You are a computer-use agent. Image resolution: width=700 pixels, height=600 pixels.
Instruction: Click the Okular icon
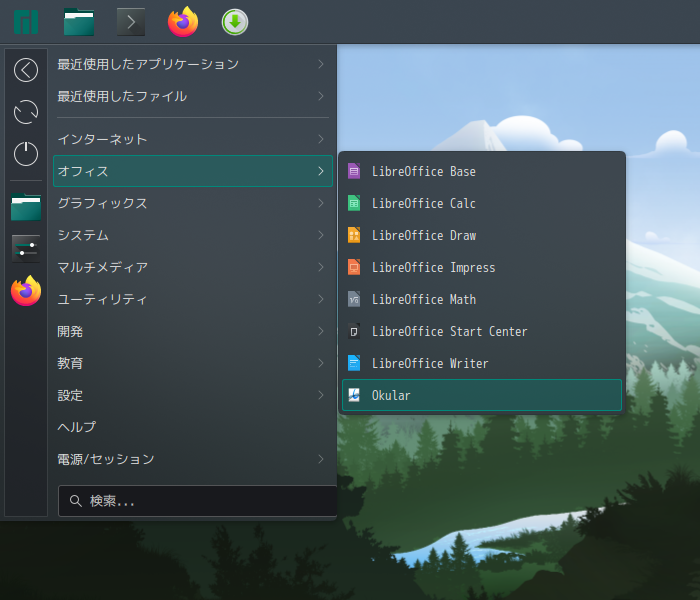(354, 395)
